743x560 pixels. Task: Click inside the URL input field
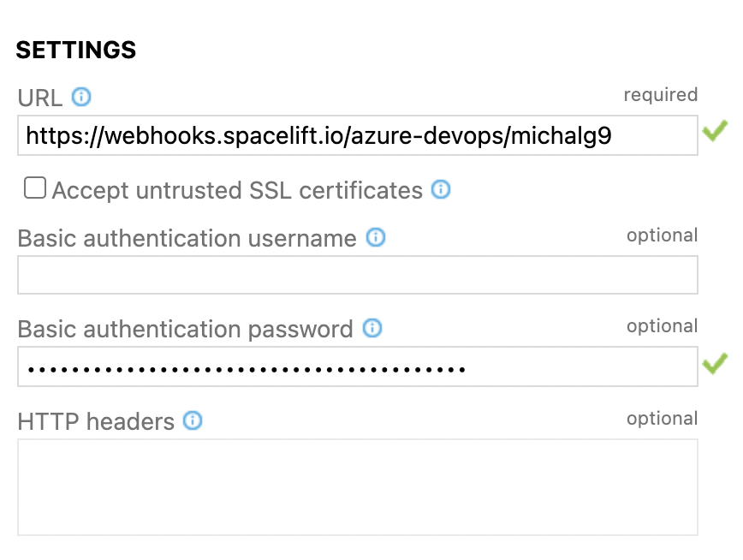(358, 134)
